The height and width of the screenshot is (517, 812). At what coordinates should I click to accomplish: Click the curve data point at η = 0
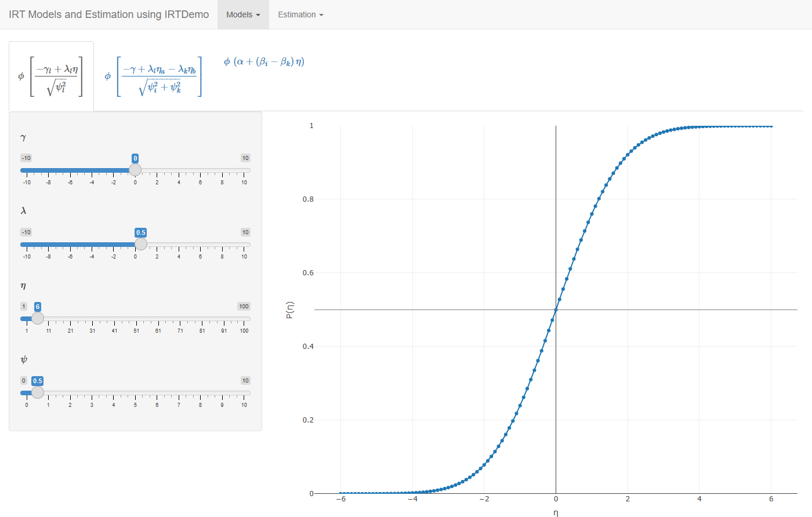(x=556, y=310)
